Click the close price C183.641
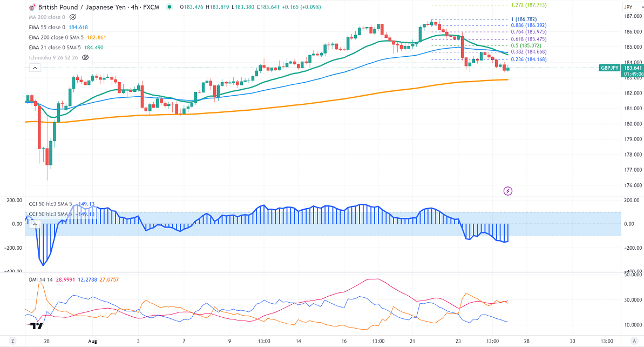Image resolution: width=644 pixels, height=347 pixels. pyautogui.click(x=268, y=7)
